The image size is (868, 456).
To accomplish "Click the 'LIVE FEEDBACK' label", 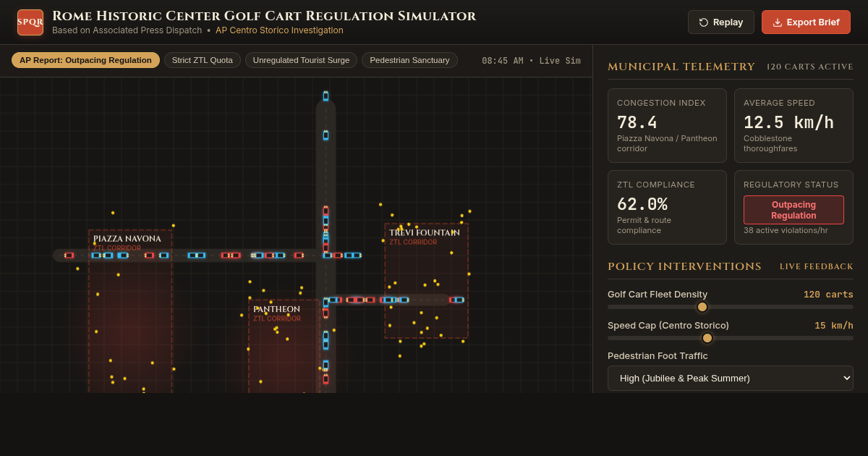I will (x=817, y=266).
